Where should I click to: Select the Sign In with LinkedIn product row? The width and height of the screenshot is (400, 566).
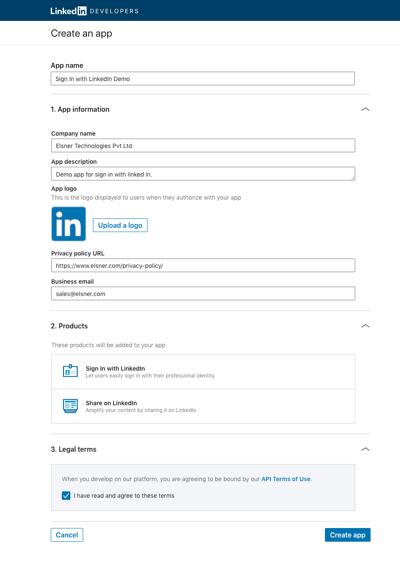203,371
